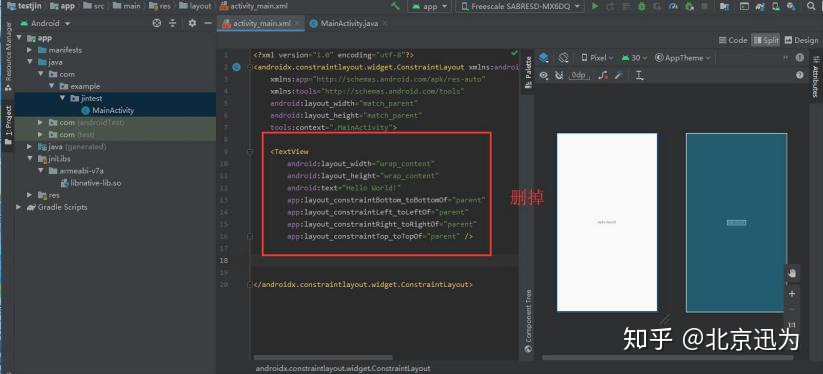Click the design surface layers icon
This screenshot has width=823, height=374.
[x=544, y=58]
